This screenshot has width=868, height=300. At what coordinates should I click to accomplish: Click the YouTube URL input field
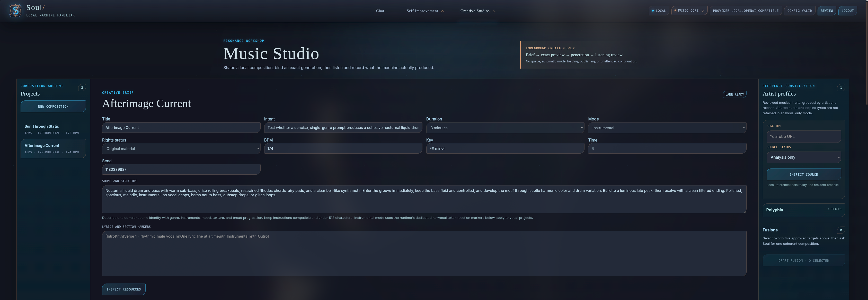804,137
